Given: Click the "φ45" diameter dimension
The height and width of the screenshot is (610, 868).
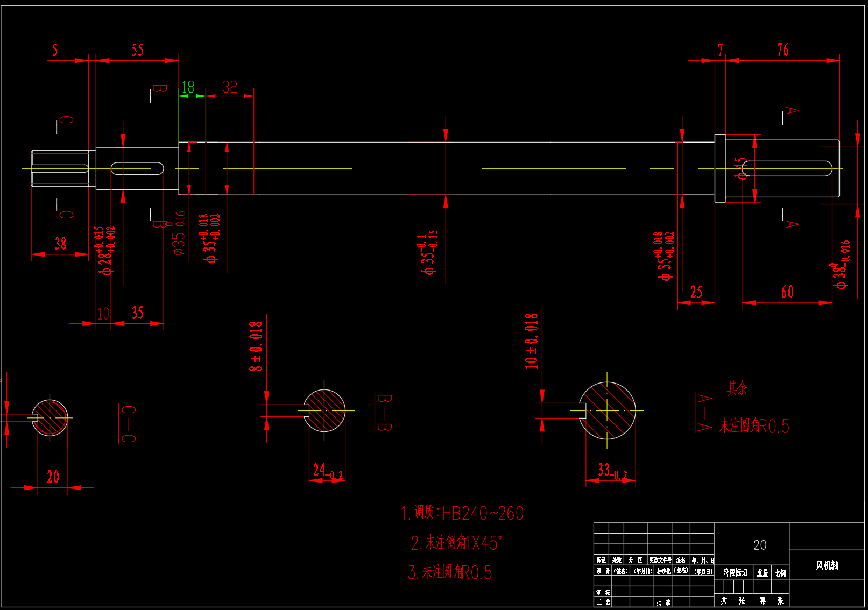Looking at the screenshot, I should pyautogui.click(x=741, y=168).
